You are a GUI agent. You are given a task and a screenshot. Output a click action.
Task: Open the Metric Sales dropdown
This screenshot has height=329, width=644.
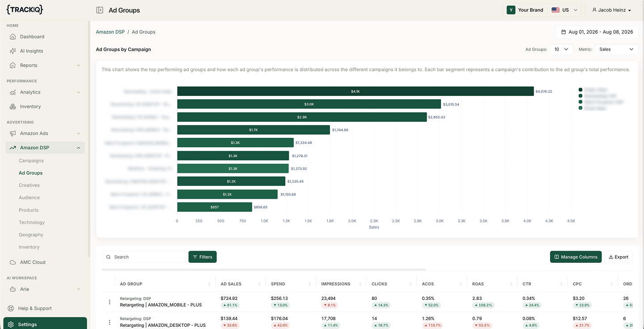(616, 49)
